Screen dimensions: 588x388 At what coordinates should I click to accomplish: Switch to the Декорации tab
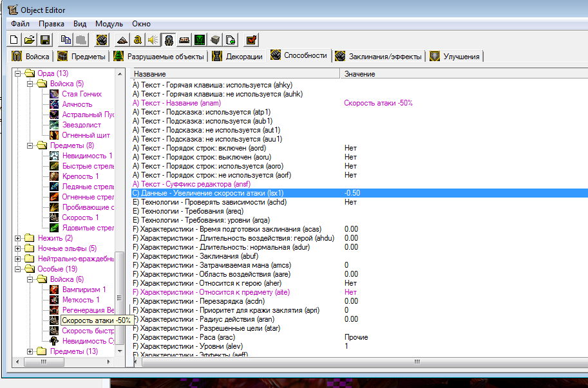click(x=238, y=56)
